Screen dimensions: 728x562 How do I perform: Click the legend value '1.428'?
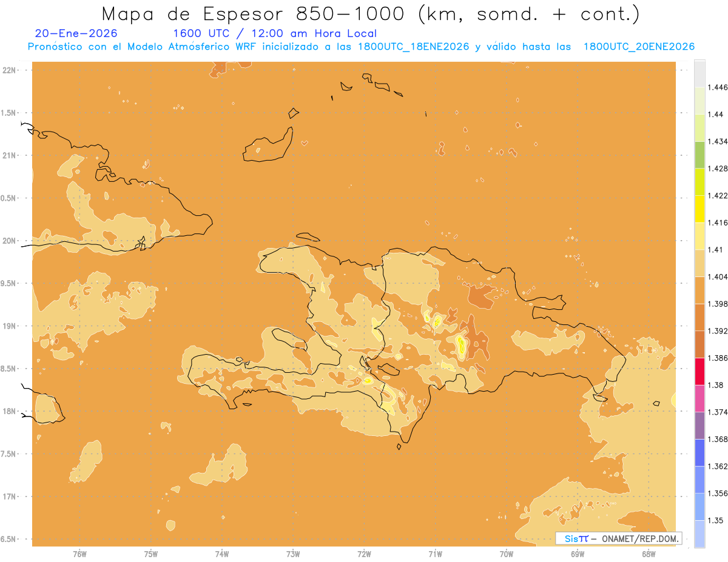tap(718, 169)
